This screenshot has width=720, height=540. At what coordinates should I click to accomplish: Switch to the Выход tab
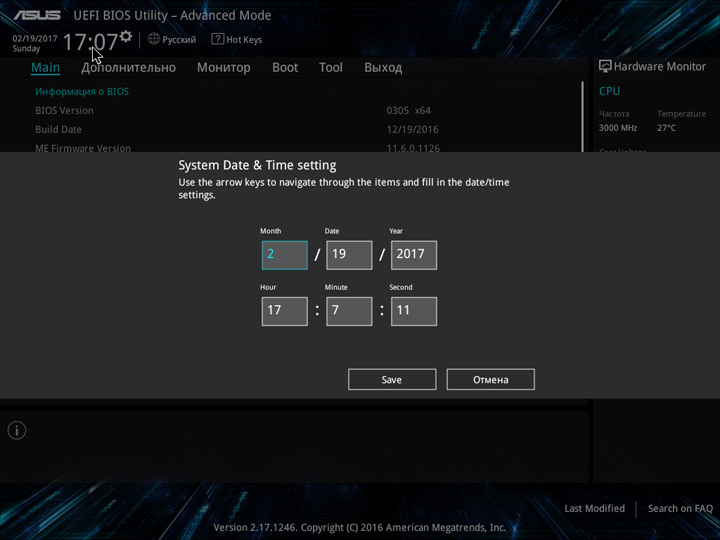(383, 68)
